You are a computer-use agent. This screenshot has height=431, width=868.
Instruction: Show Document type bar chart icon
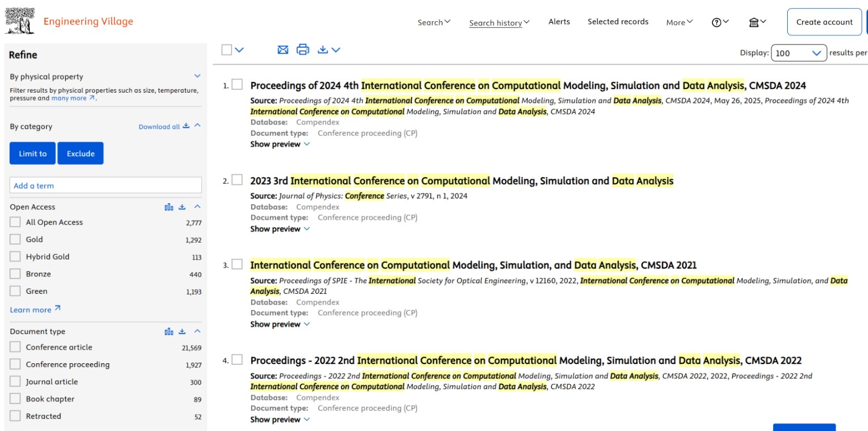tap(169, 331)
